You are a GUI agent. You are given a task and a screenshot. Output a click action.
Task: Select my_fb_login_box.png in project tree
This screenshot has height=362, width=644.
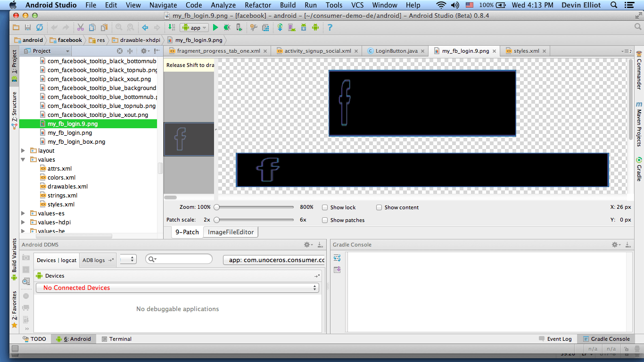click(76, 142)
